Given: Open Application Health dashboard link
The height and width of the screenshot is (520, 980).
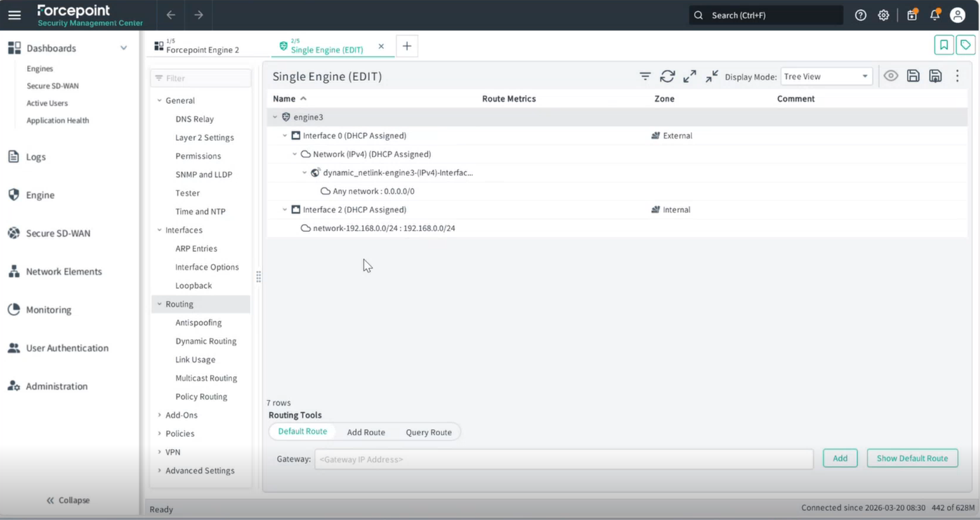Looking at the screenshot, I should tap(57, 120).
